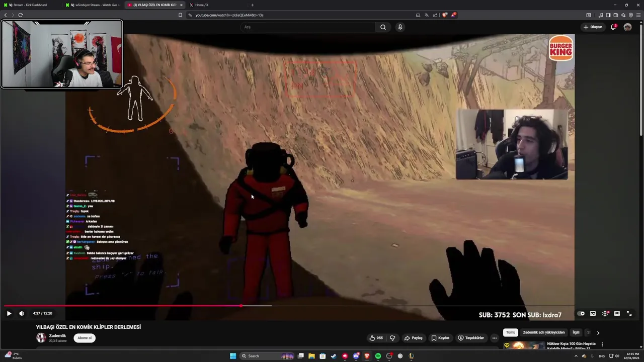Open more actions ellipsis below video

[x=495, y=338]
